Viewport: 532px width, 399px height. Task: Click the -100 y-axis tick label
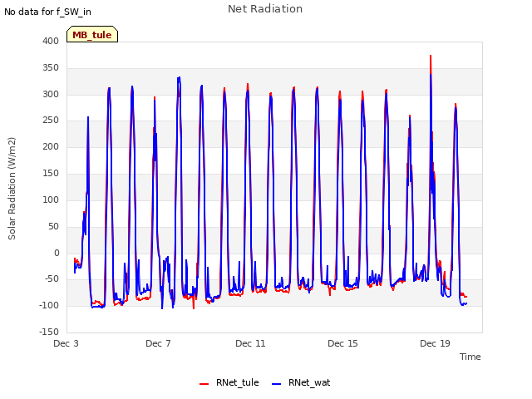pyautogui.click(x=49, y=305)
